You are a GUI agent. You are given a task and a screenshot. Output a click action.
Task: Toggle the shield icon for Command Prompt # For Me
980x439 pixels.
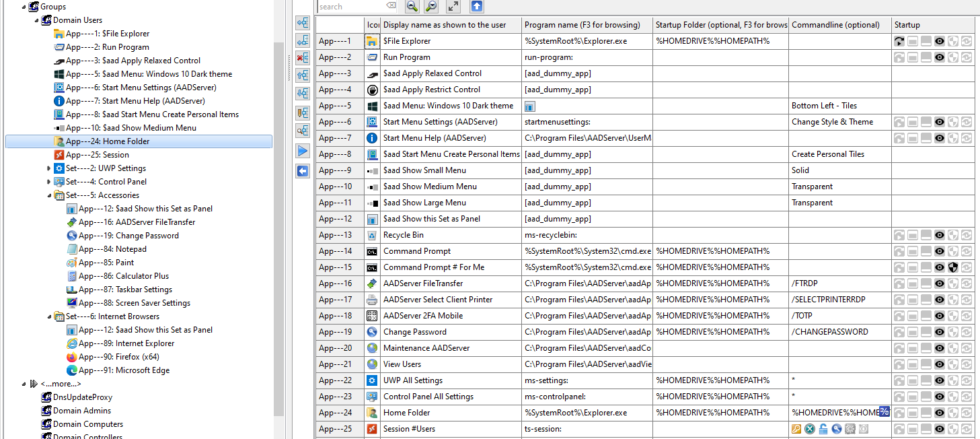[x=952, y=267]
